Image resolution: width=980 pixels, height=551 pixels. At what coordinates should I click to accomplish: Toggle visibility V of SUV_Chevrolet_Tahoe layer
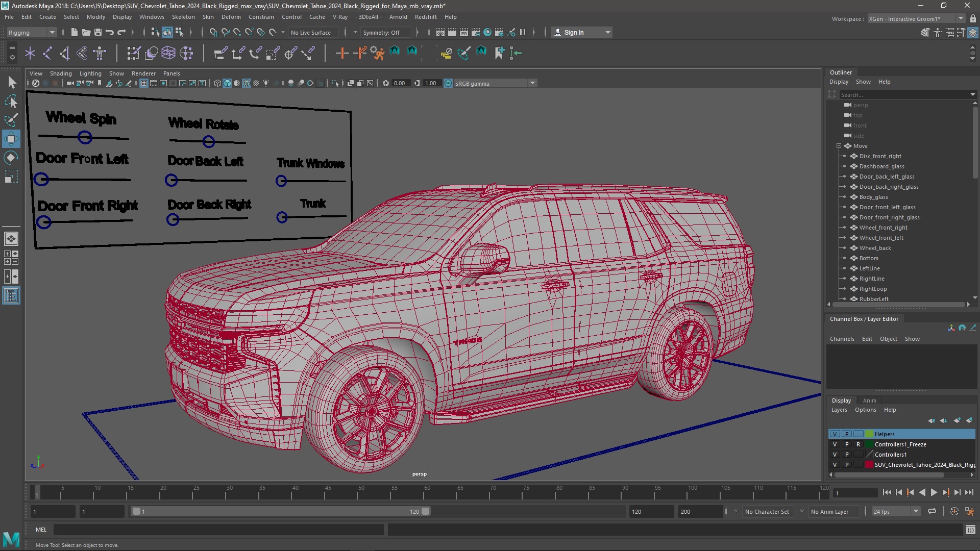(x=835, y=465)
